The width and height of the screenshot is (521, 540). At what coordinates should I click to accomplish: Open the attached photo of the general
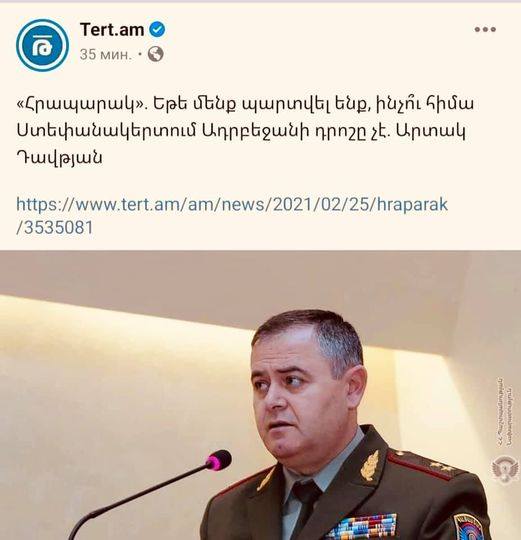(260, 395)
